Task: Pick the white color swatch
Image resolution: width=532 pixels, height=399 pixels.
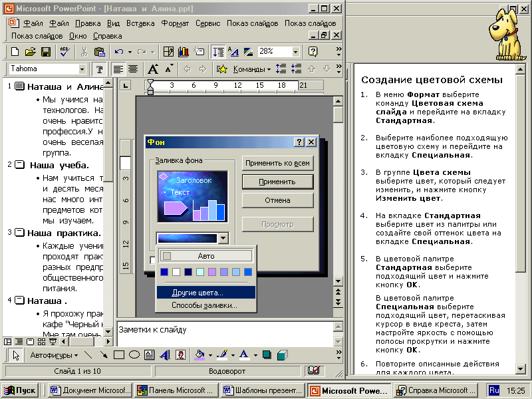Action: 176,272
